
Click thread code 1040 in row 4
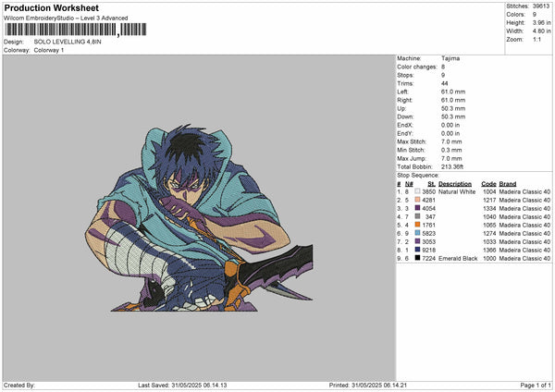pos(489,216)
